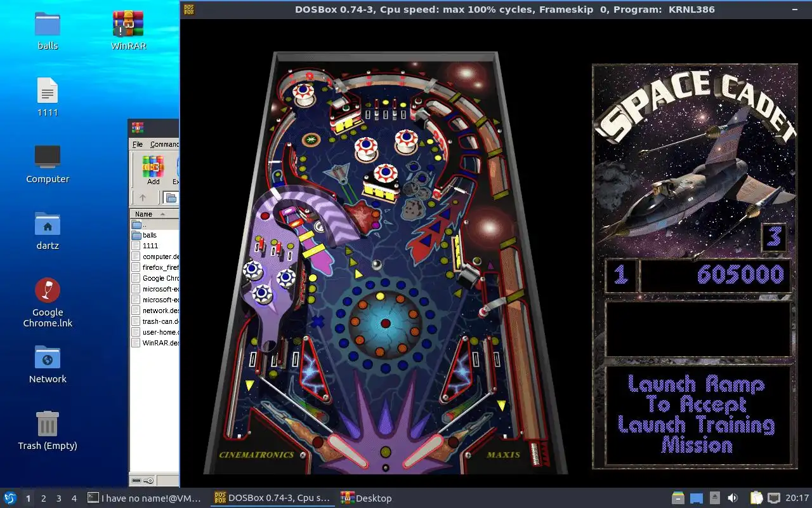Click the player number 1 display
Screen dimensions: 812x508
[621, 275]
